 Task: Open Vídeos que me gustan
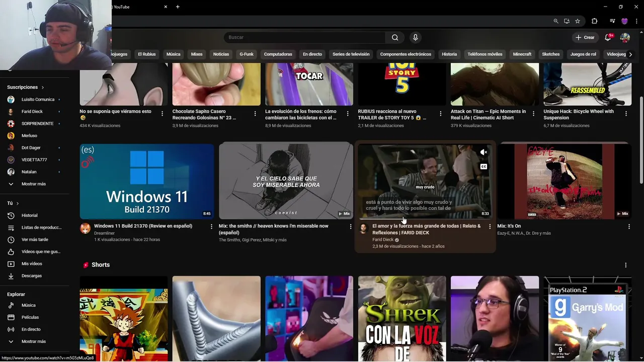click(35, 251)
